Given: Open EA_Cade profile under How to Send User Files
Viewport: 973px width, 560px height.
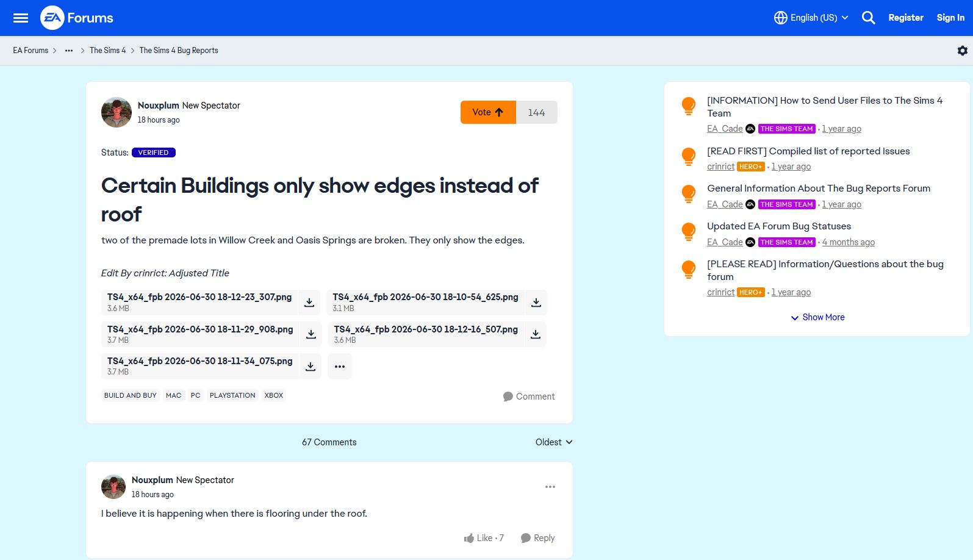Looking at the screenshot, I should [725, 129].
